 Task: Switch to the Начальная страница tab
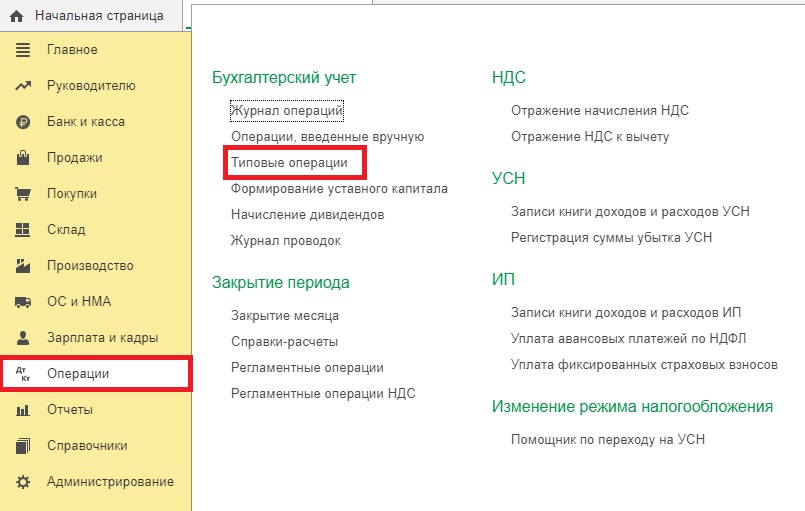point(91,16)
